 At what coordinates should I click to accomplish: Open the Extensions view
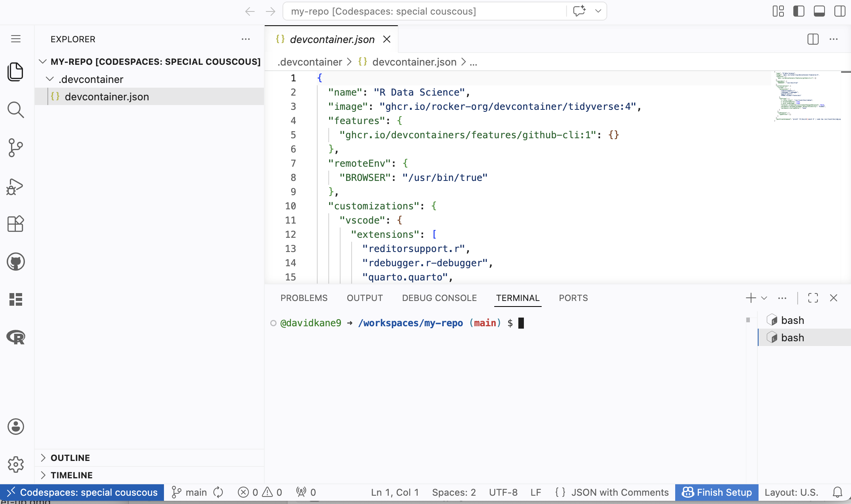(x=15, y=224)
